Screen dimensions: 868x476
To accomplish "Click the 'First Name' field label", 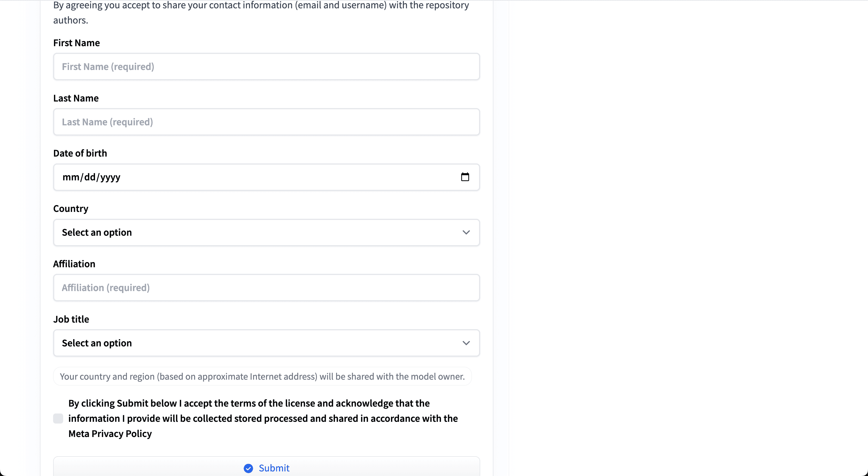I will (x=76, y=43).
